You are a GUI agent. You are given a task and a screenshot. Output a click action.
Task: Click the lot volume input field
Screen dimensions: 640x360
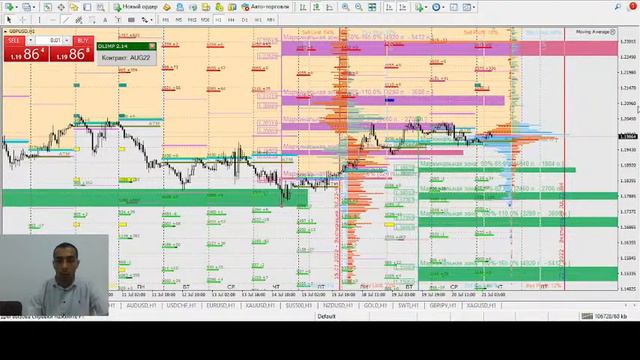[x=49, y=40]
